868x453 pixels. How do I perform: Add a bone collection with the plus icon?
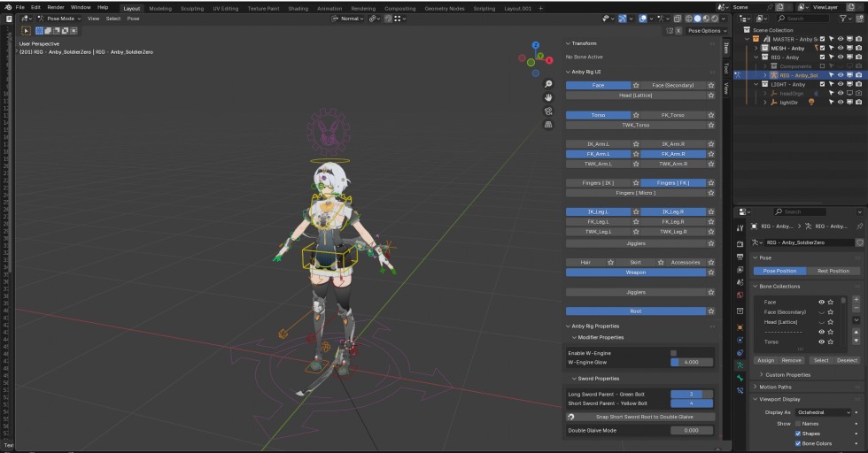click(x=856, y=300)
